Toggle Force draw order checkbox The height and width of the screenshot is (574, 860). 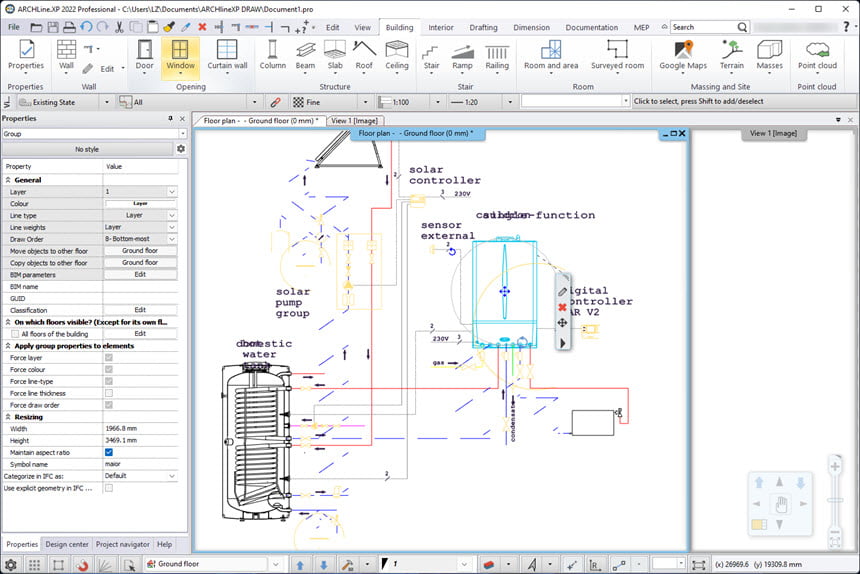tap(109, 405)
